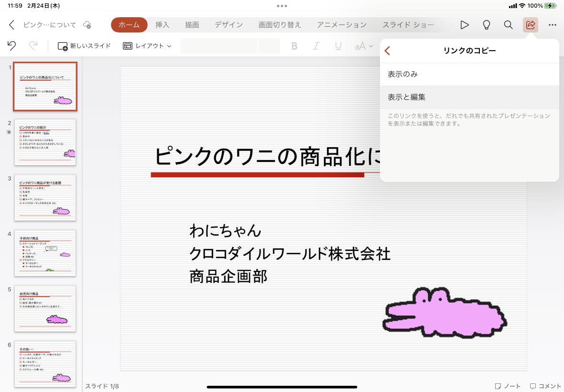Select slide 5 thumbnail 幼児向け商品

click(45, 308)
